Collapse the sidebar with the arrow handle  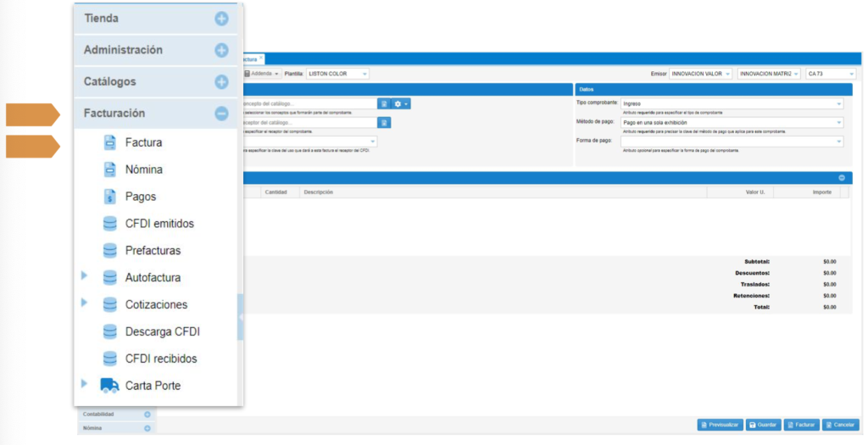click(x=240, y=317)
